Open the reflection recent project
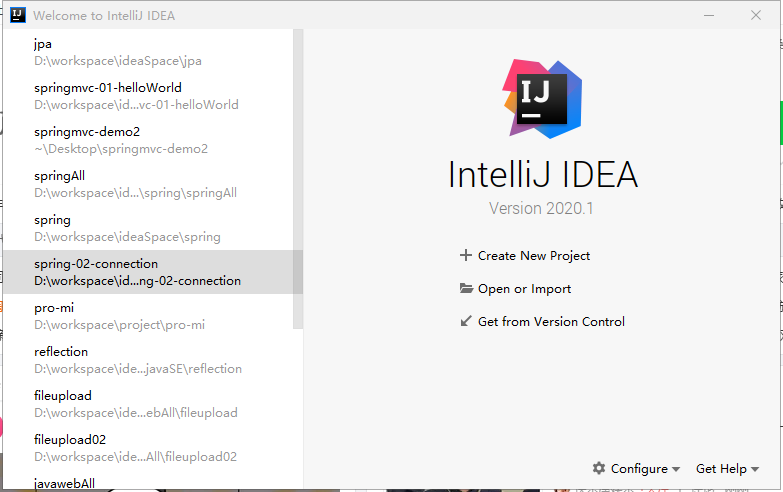The image size is (783, 492). click(x=148, y=360)
